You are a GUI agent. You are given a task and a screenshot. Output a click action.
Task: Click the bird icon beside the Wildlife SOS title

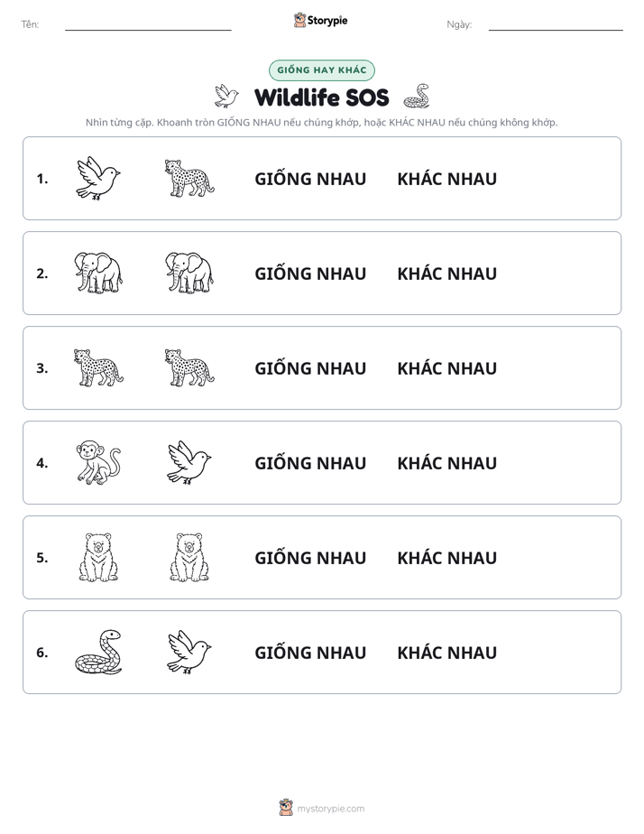tap(226, 97)
